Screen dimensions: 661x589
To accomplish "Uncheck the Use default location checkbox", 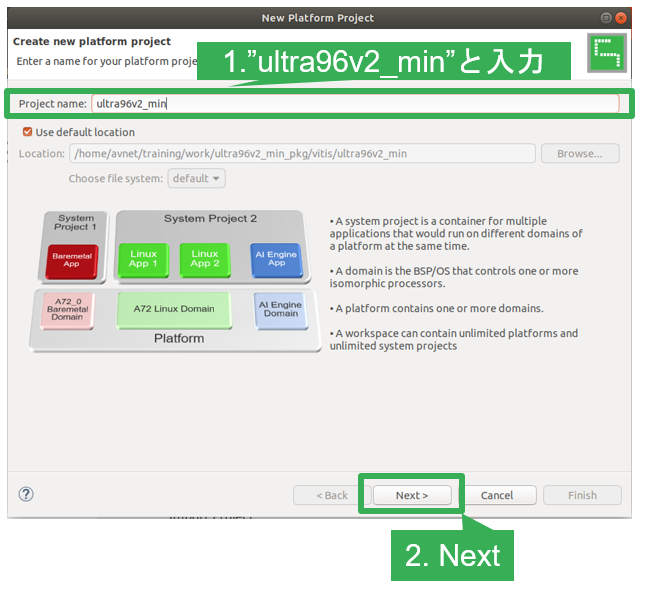I will 28,132.
